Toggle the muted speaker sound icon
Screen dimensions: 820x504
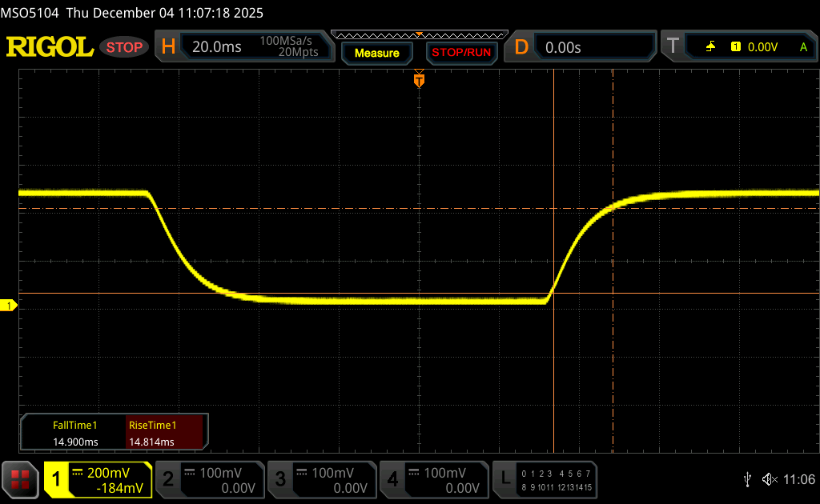coord(770,479)
